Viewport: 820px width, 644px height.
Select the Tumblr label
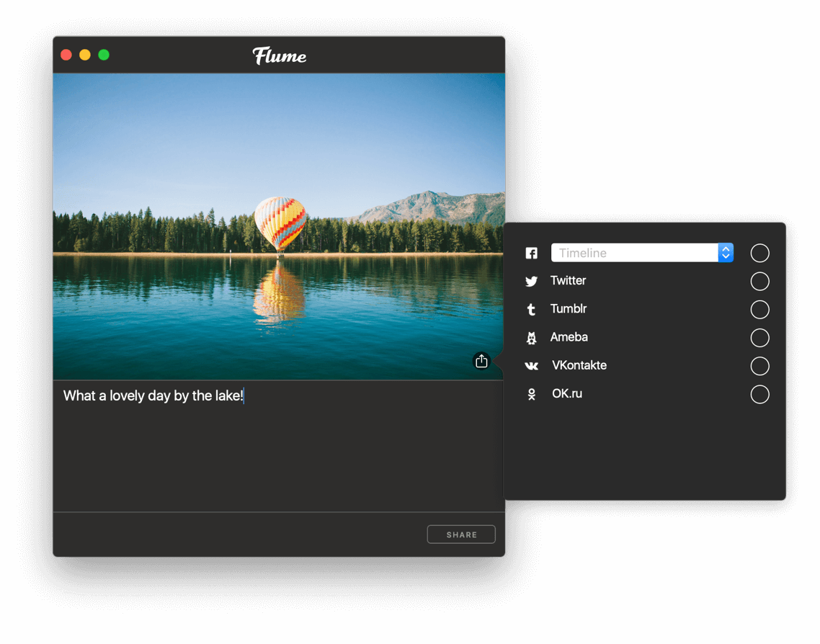[x=569, y=309]
